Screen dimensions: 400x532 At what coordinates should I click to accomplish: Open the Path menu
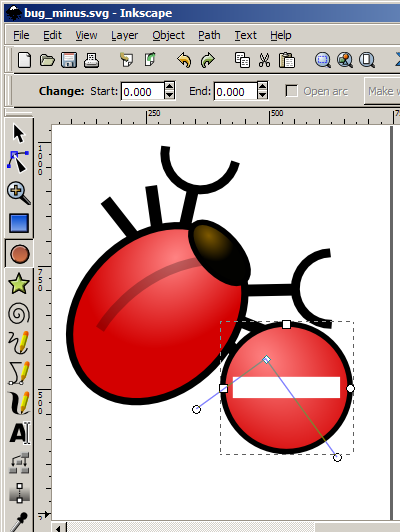click(209, 35)
